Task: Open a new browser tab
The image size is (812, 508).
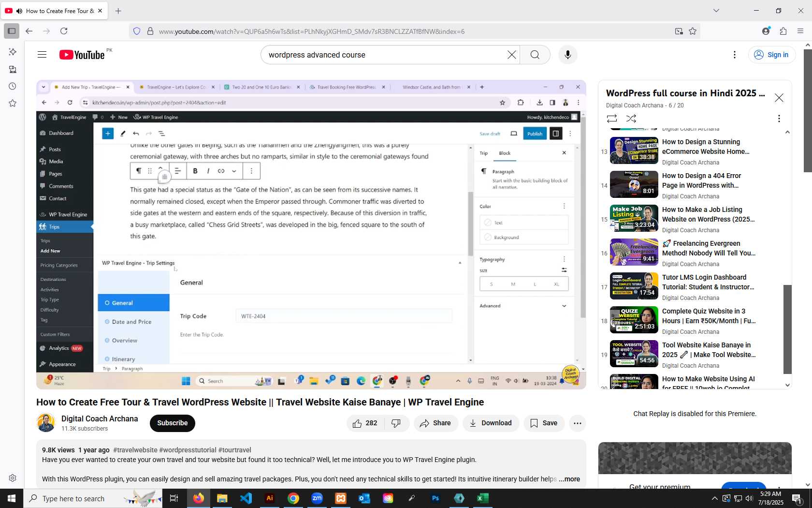Action: pos(118,11)
